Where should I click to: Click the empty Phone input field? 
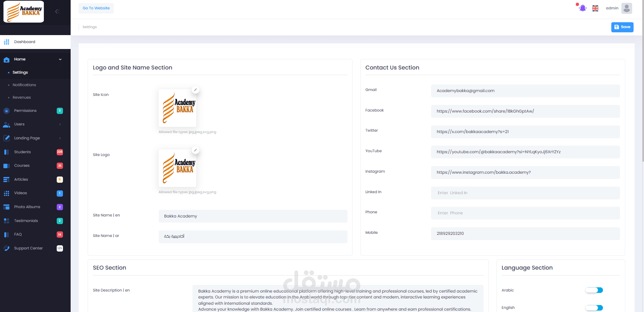pyautogui.click(x=525, y=213)
